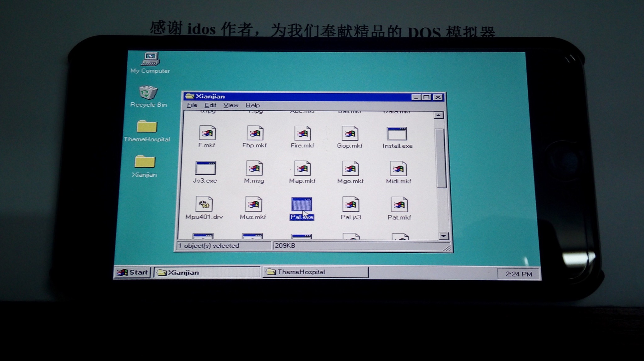Switch to ThemeHospital taskbar button
The image size is (644, 361).
point(315,272)
